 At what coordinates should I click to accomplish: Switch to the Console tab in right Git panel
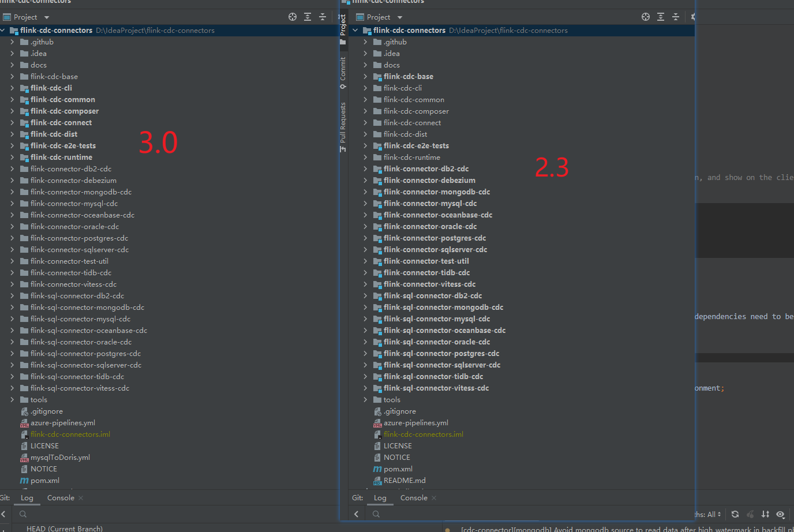(x=414, y=498)
